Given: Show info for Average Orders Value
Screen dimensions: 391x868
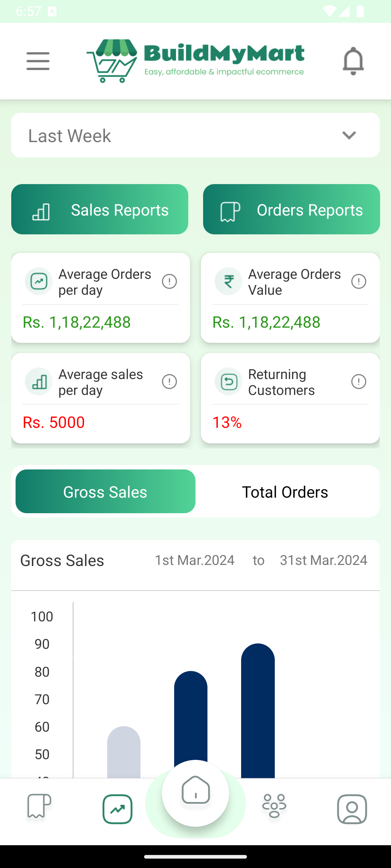Looking at the screenshot, I should pos(359,281).
